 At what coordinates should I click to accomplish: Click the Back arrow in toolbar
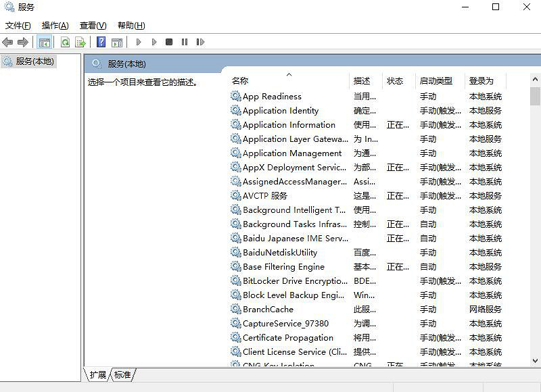[x=8, y=42]
